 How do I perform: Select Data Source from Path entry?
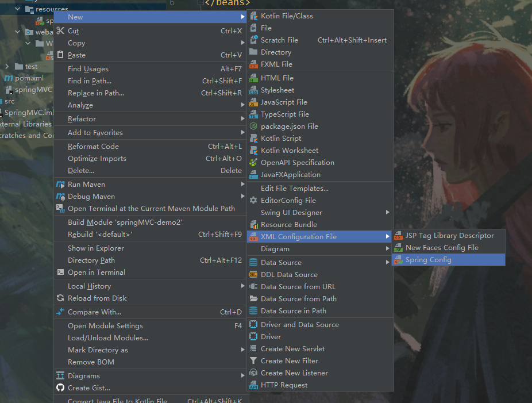pos(320,299)
